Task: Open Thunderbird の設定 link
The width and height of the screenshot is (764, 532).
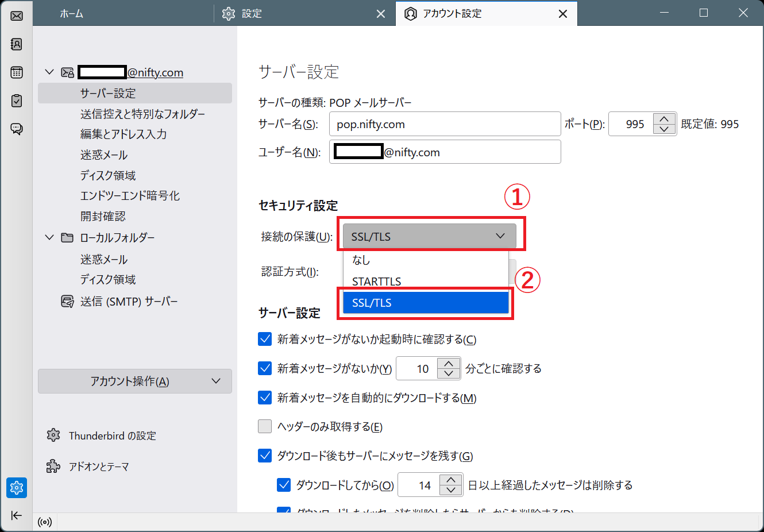Action: coord(112,435)
